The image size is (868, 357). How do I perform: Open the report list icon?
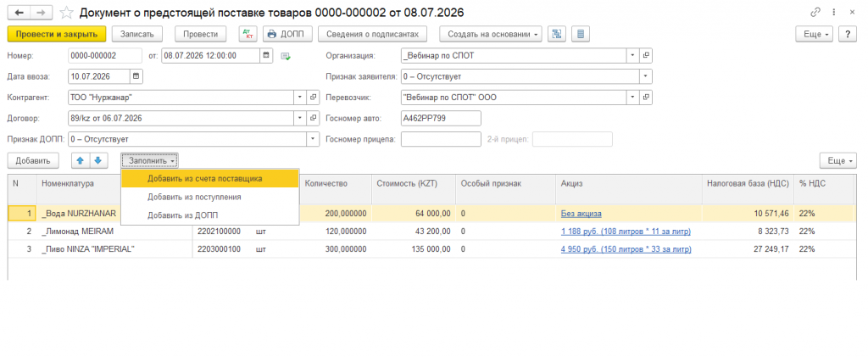click(580, 34)
